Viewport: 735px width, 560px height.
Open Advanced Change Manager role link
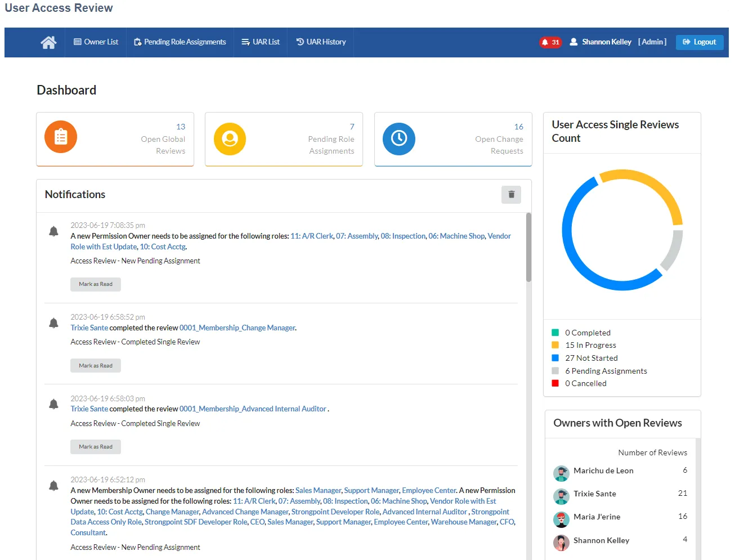coord(245,512)
